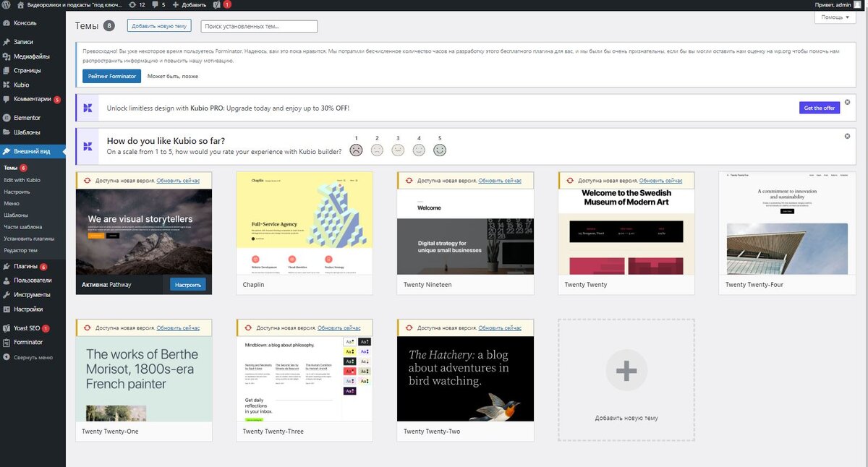Image resolution: width=868 pixels, height=467 pixels.
Task: Open the active Pathway theme thumbnail
Action: (144, 232)
